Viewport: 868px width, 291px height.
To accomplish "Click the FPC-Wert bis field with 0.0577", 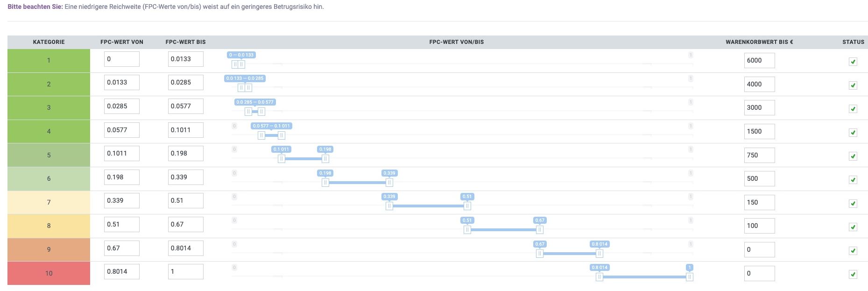I will tap(186, 106).
